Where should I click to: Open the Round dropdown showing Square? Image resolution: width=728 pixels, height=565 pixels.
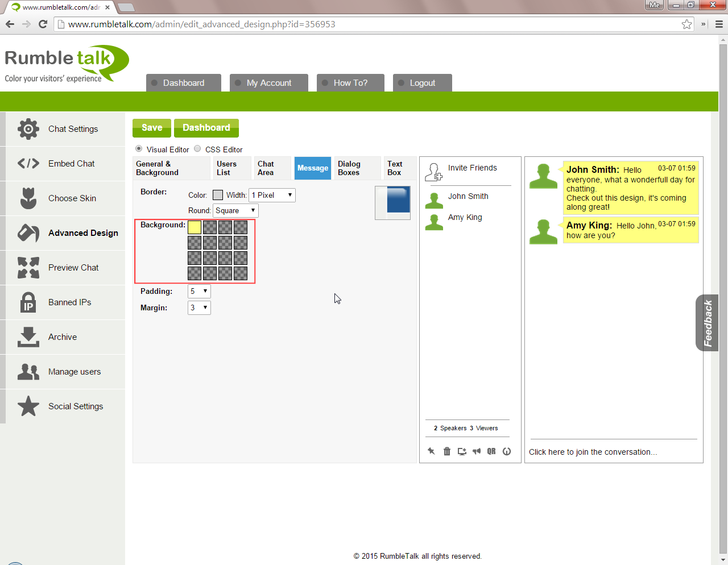click(x=236, y=210)
